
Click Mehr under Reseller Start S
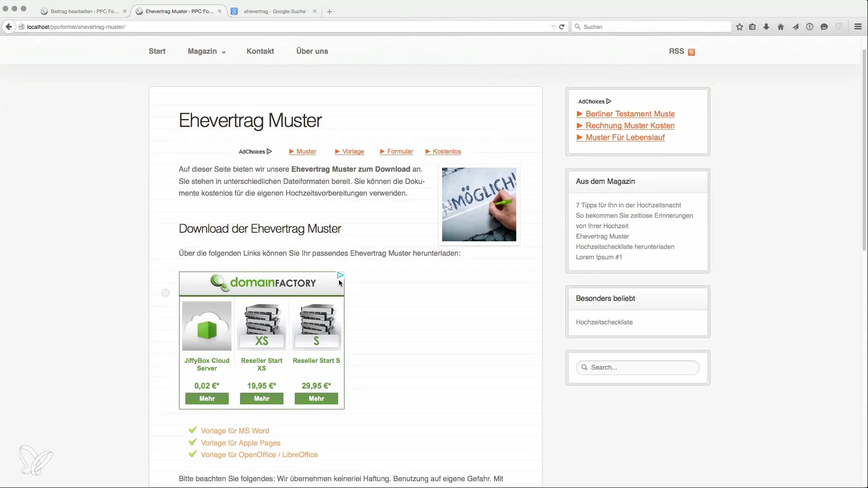[x=316, y=399]
